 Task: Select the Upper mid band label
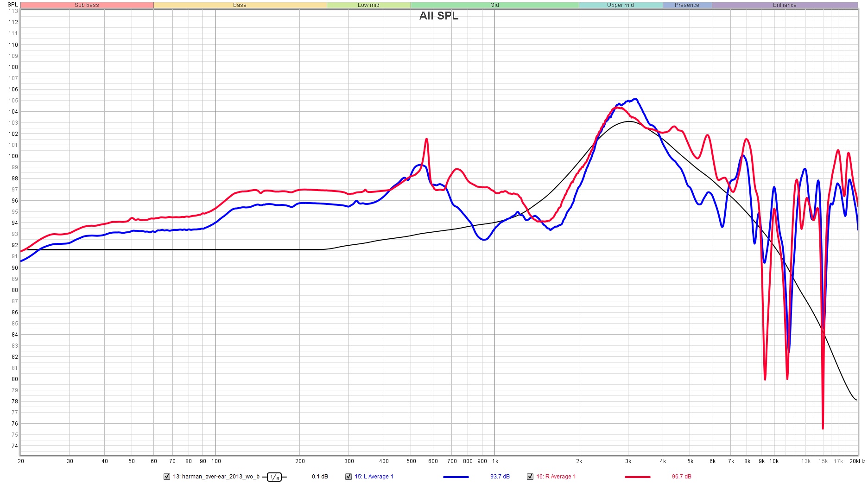[x=621, y=5]
